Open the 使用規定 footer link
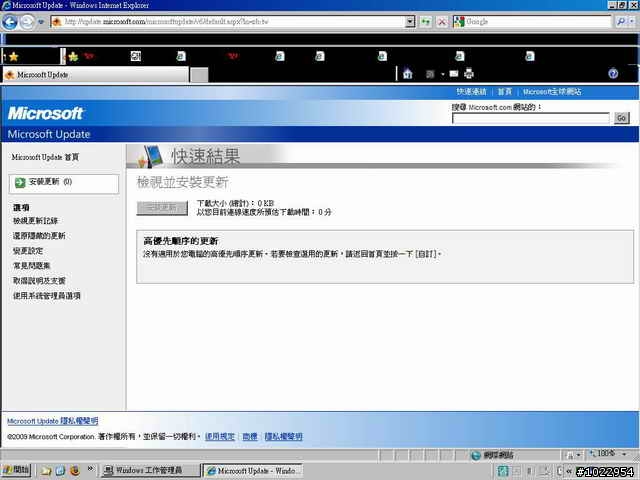 pyautogui.click(x=220, y=436)
